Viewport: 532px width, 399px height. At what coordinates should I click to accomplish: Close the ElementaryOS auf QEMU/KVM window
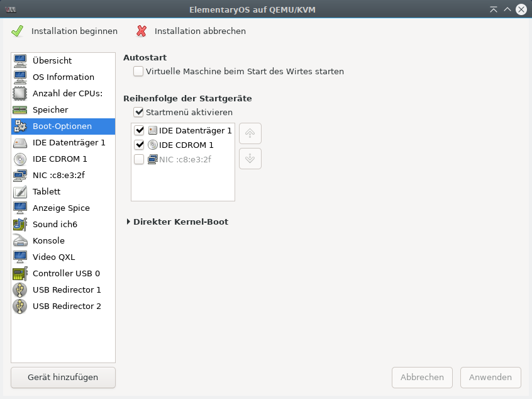[x=521, y=9]
